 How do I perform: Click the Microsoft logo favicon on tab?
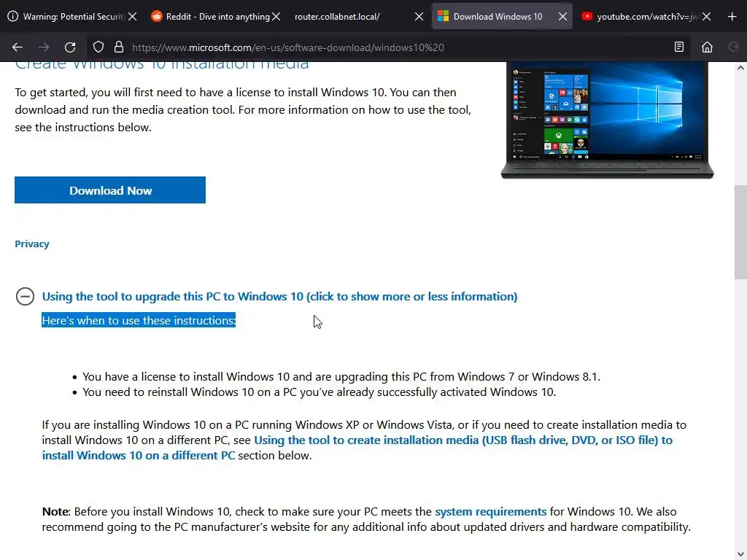(x=443, y=16)
